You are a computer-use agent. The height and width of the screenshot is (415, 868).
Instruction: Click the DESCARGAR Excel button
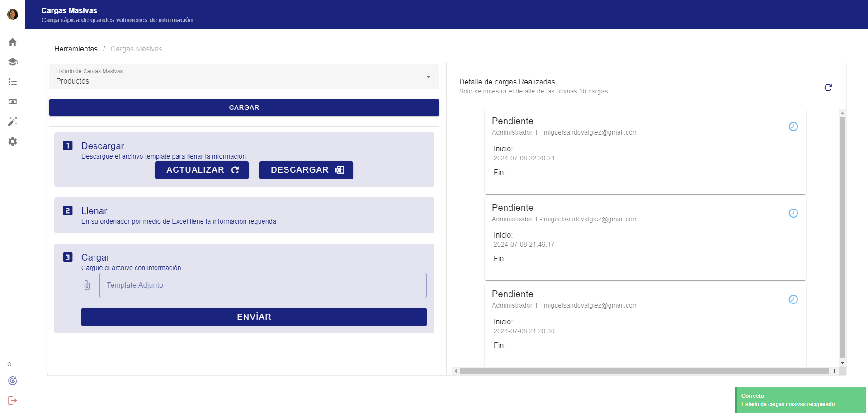(x=306, y=170)
